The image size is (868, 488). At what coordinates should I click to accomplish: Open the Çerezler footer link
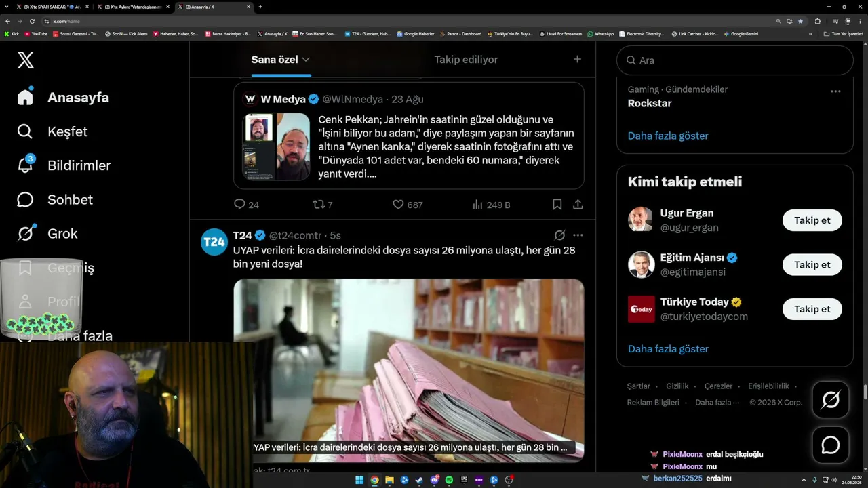click(718, 386)
